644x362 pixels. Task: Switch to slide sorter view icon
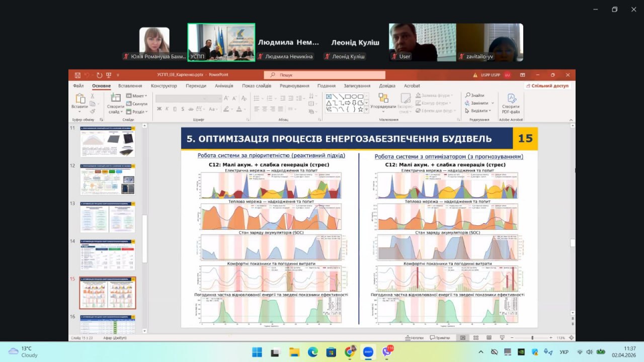475,338
